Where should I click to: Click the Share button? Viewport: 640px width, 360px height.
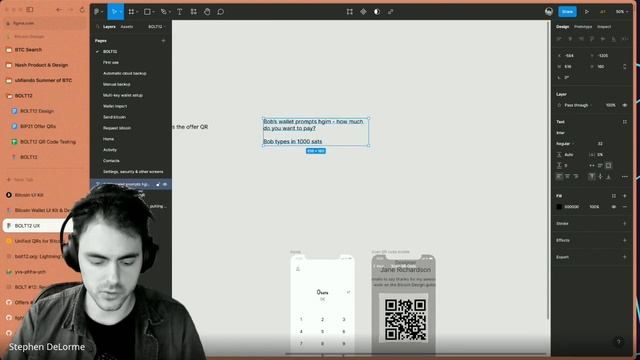tap(567, 12)
